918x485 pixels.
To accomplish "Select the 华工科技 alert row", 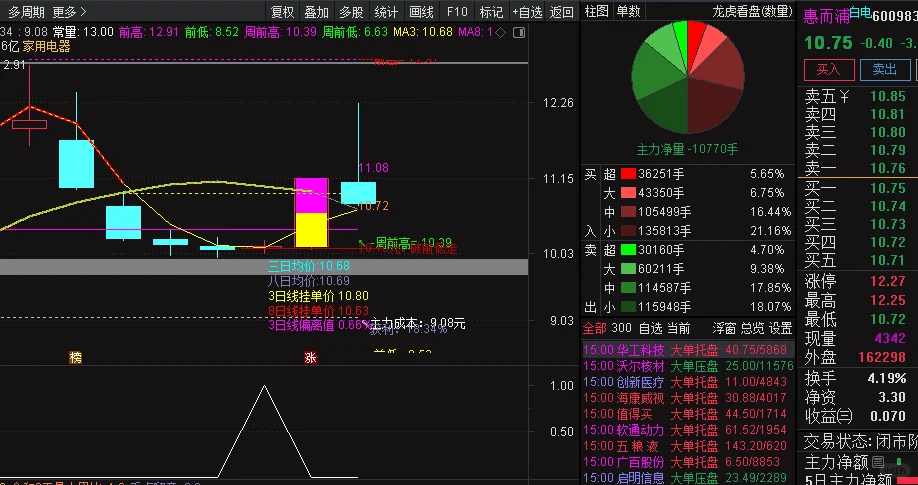I will click(x=688, y=350).
